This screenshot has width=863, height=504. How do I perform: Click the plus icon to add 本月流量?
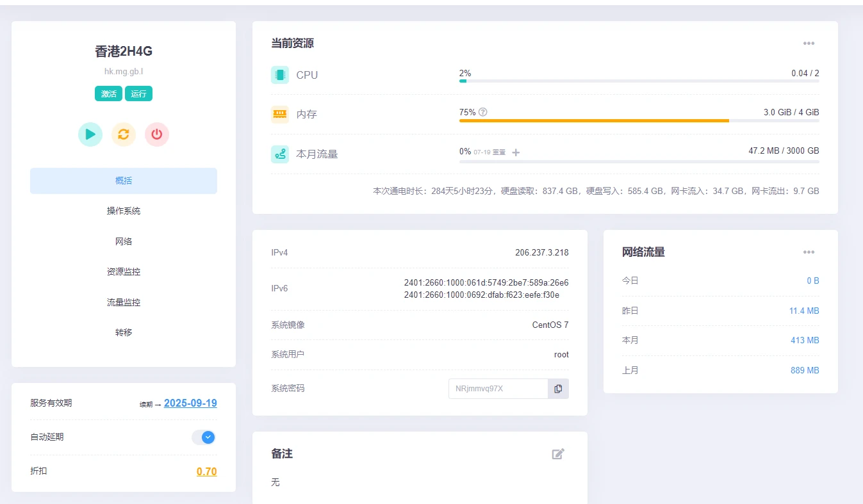(x=516, y=152)
